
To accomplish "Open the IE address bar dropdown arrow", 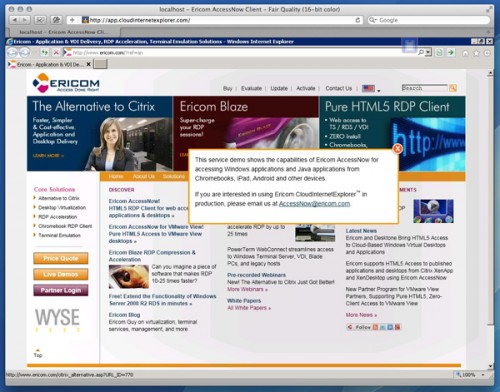I will 428,52.
